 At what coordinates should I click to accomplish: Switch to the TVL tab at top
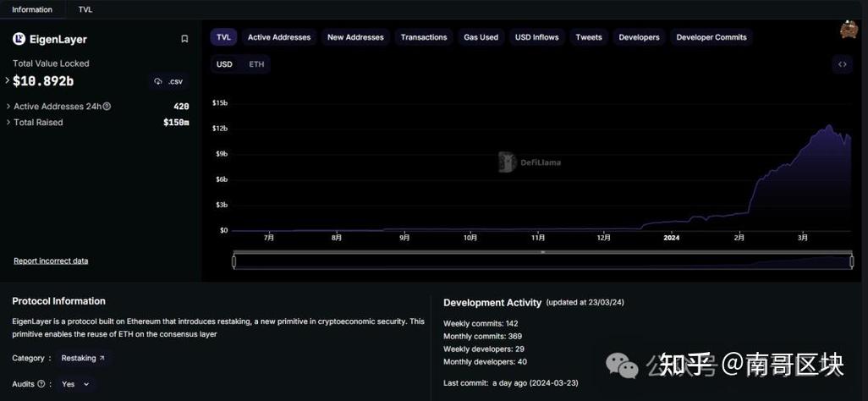pos(85,9)
